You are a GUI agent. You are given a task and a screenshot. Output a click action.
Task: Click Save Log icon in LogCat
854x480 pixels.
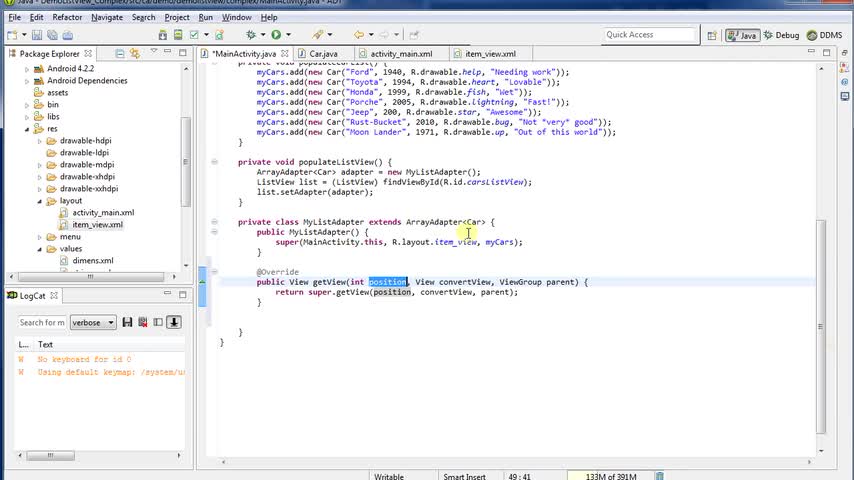click(129, 322)
